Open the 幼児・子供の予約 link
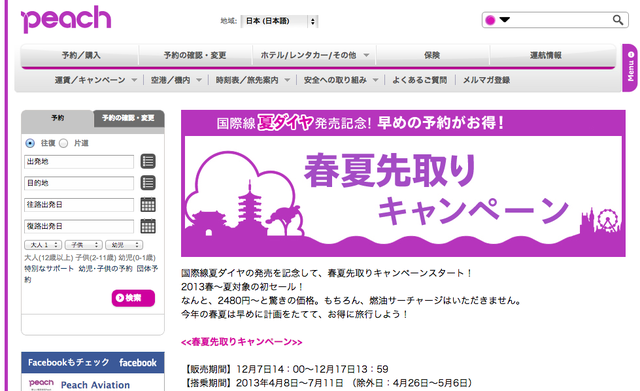Screen dimensions: 640x391 tap(105, 269)
